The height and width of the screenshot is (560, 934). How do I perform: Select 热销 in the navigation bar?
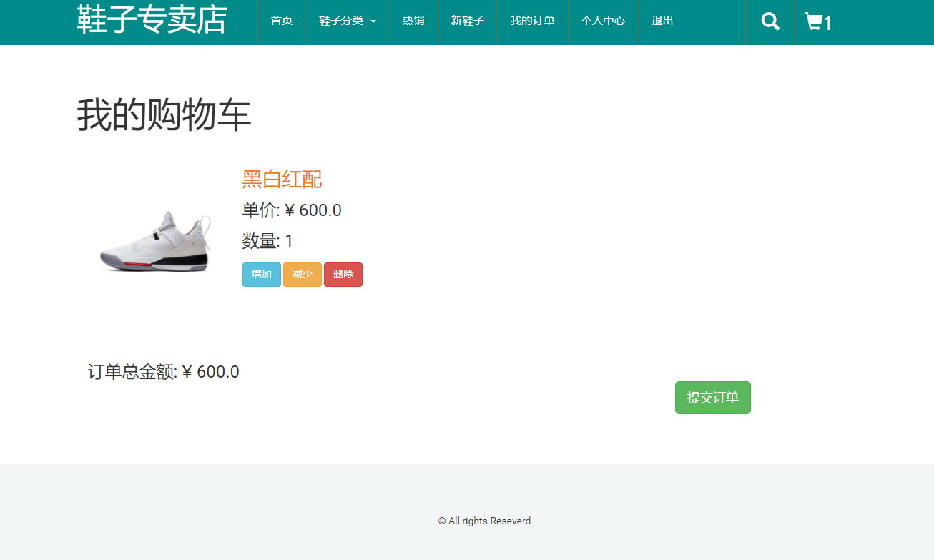tap(413, 21)
